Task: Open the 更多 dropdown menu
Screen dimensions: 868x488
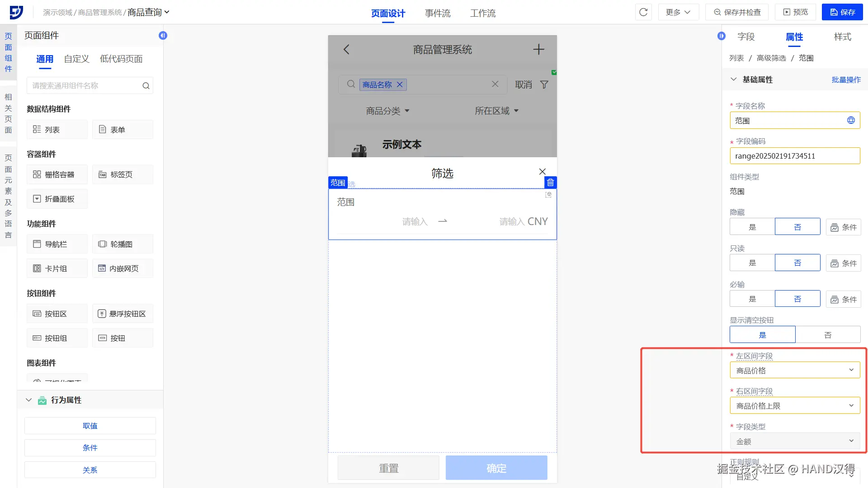Action: click(678, 12)
